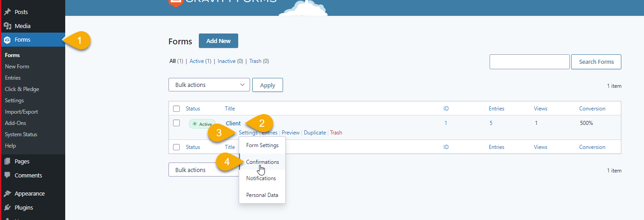Click the Media library icon in sidebar
Screen dimensions: 644x220
(x=8, y=26)
